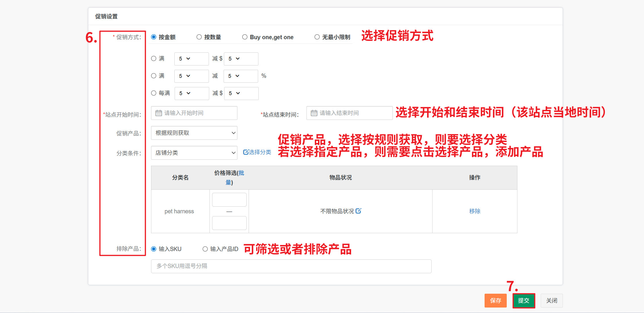This screenshot has width=644, height=313.
Task: Select the 无最小限制 radio option
Action: pos(317,37)
